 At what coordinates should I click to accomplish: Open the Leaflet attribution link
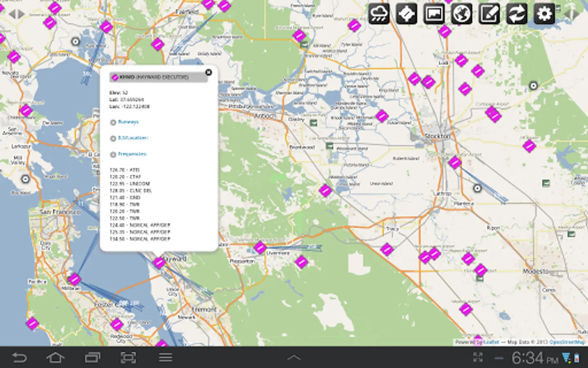(491, 342)
